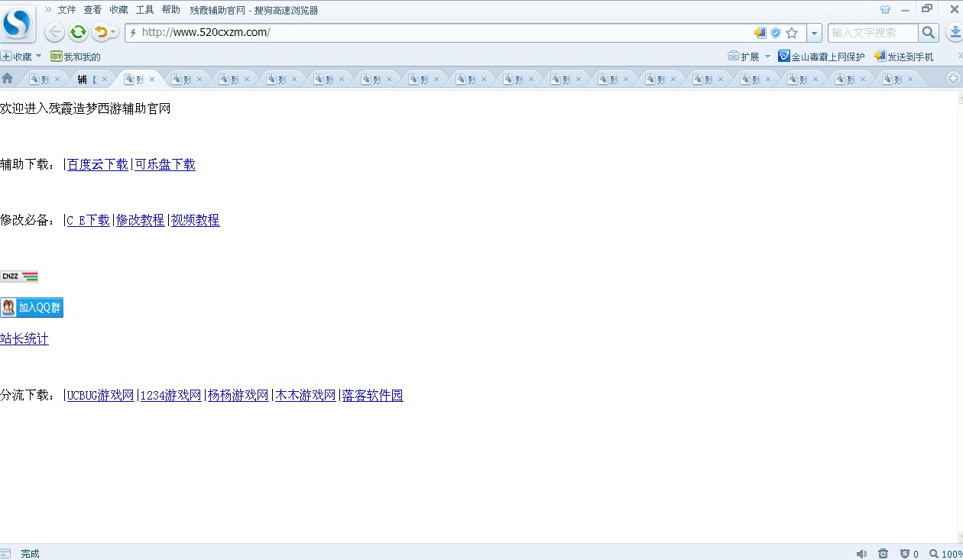This screenshot has width=963, height=560.
Task: Mute sound with the speaker icon in status bar
Action: click(x=862, y=554)
